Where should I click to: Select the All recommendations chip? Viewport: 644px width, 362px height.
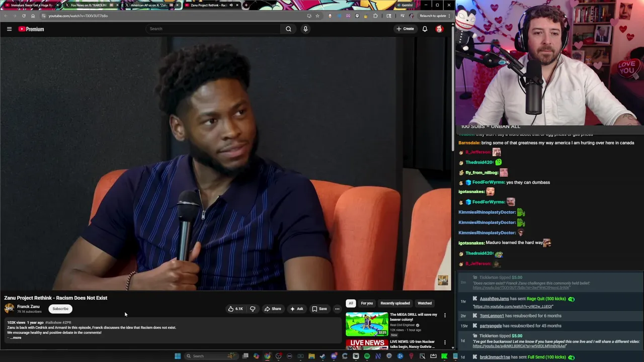(x=351, y=303)
